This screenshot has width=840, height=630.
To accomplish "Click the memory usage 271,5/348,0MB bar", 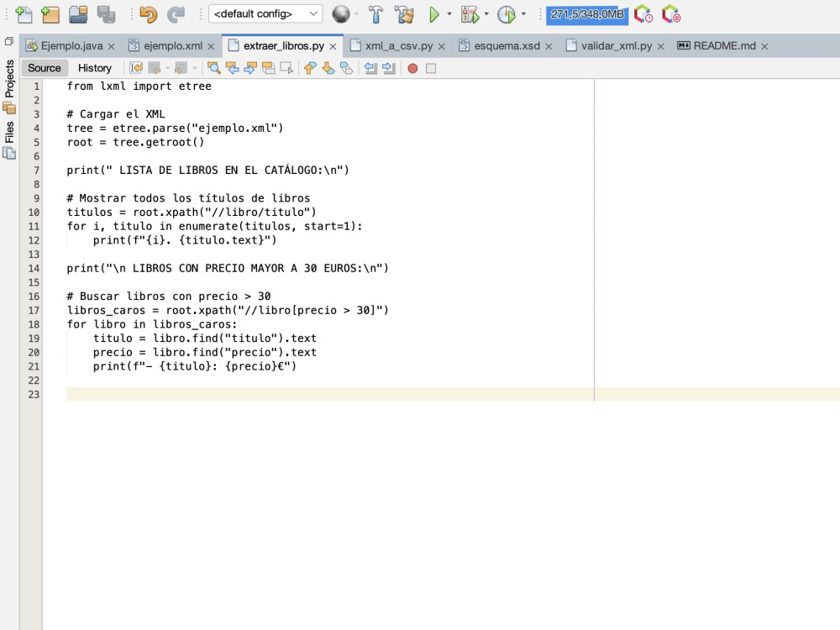I will click(x=587, y=14).
